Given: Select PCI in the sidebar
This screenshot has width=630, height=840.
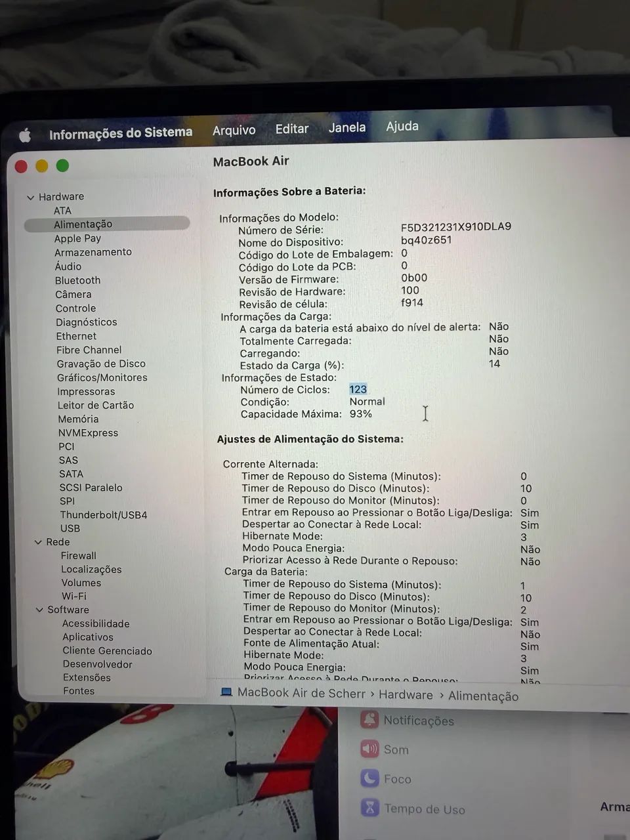Looking at the screenshot, I should tap(66, 446).
